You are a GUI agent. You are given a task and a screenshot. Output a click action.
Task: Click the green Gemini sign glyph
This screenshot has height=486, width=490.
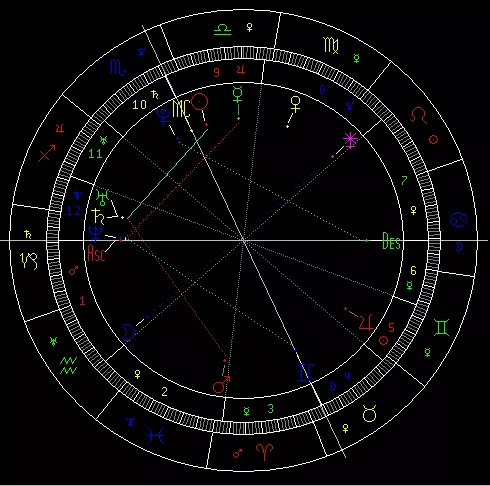pos(441,327)
